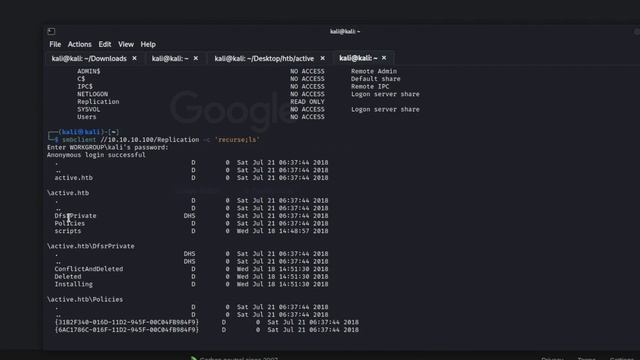Click the \active.htb\DfsrPrivate path heading
Image resolution: width=640 pixels, height=360 pixels.
(91, 246)
